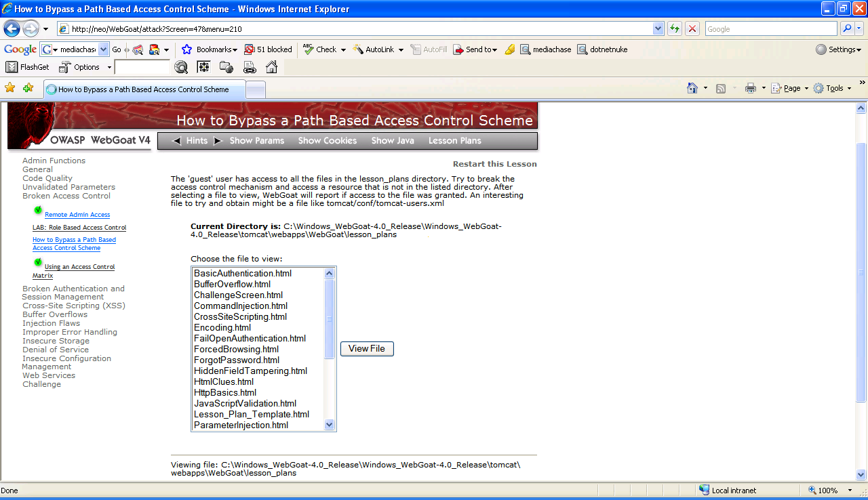
Task: Click the Favorites Center star icon
Action: (x=10, y=88)
